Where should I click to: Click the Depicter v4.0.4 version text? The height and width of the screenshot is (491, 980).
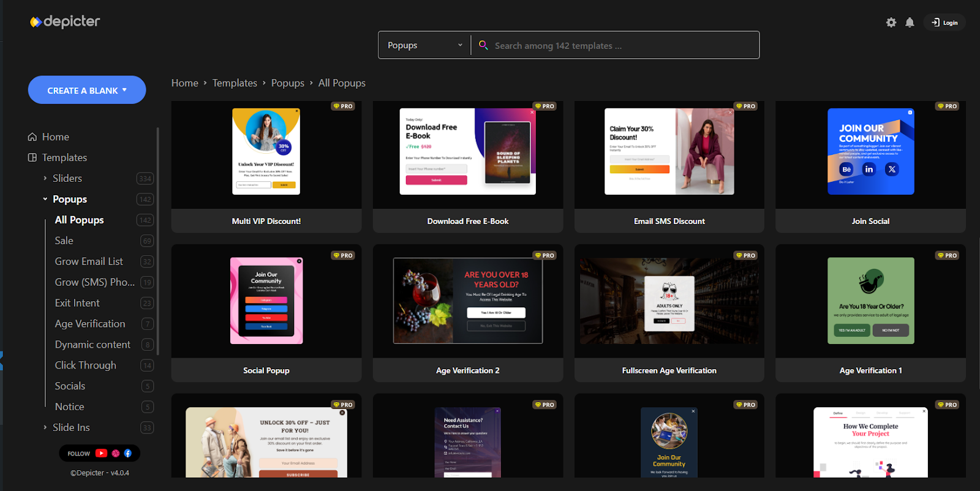coord(100,473)
